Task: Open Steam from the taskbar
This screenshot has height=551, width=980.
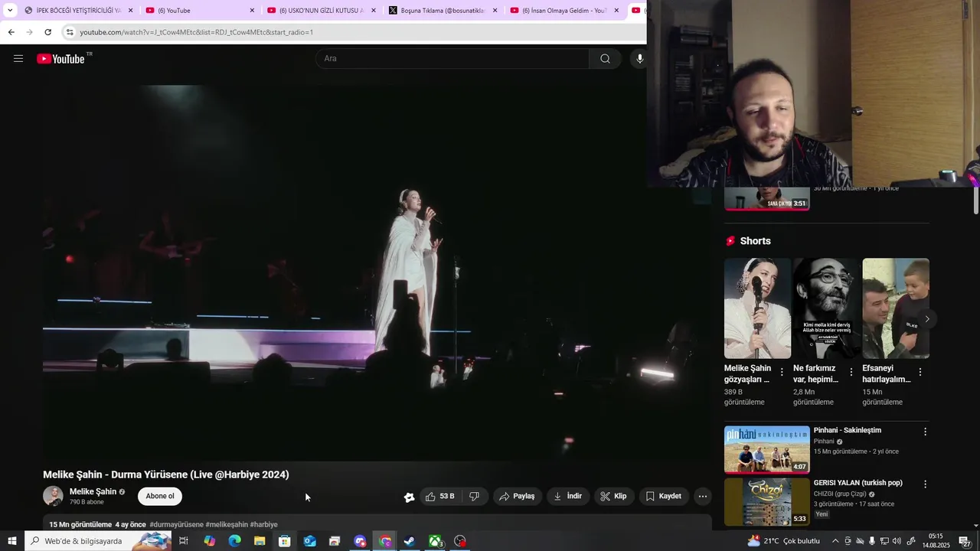Action: pos(410,541)
